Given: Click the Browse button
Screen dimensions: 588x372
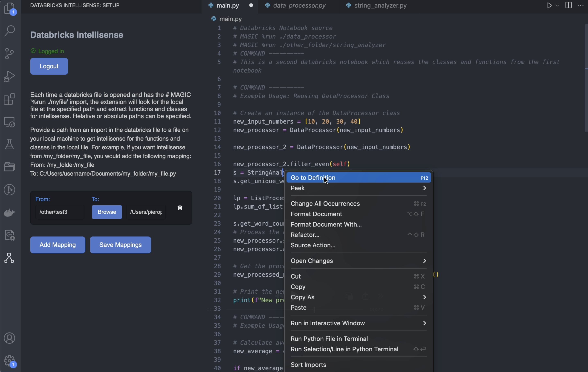Looking at the screenshot, I should pyautogui.click(x=107, y=212).
